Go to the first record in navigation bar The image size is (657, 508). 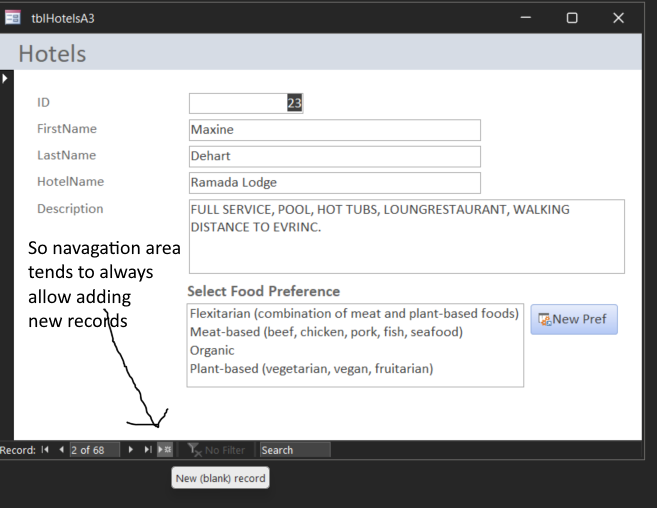45,450
